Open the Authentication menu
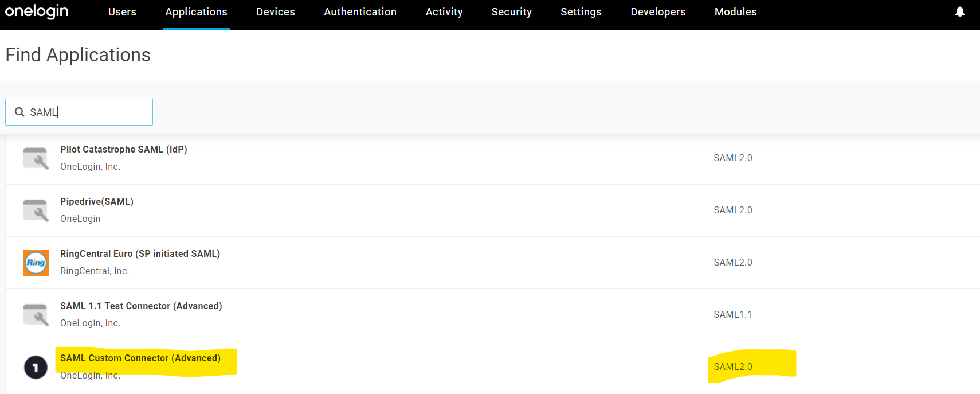The image size is (980, 394). pos(360,12)
